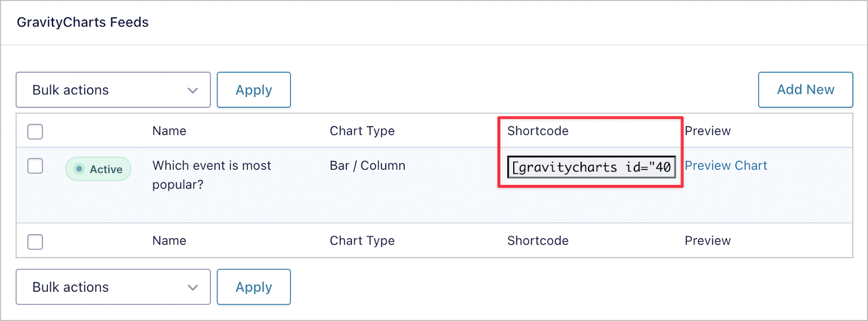Expand the Bulk actions chevron at the top

coord(193,89)
